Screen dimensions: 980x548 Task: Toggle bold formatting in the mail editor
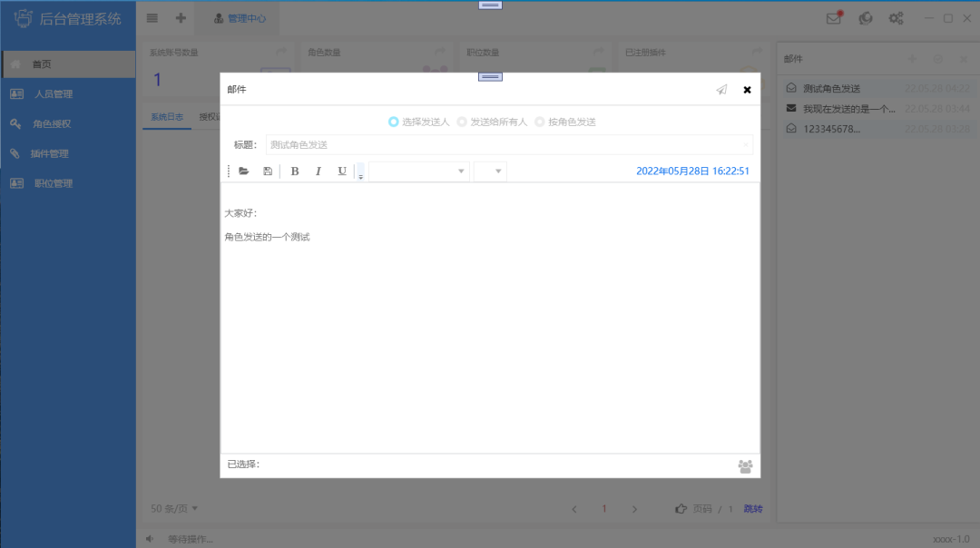294,171
